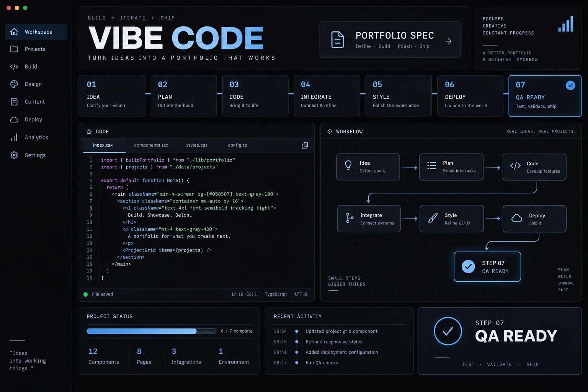Open Portfolio Spec with the arrow
588x392 pixels.
449,41
